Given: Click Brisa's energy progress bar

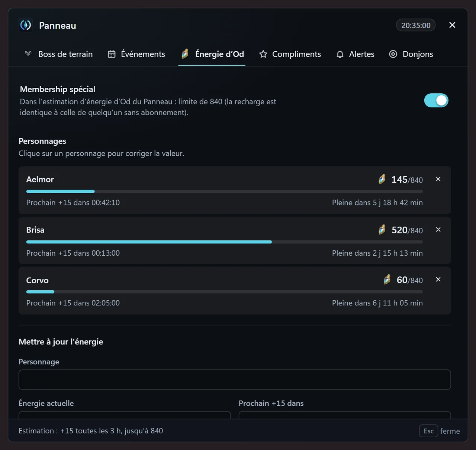Looking at the screenshot, I should point(225,242).
